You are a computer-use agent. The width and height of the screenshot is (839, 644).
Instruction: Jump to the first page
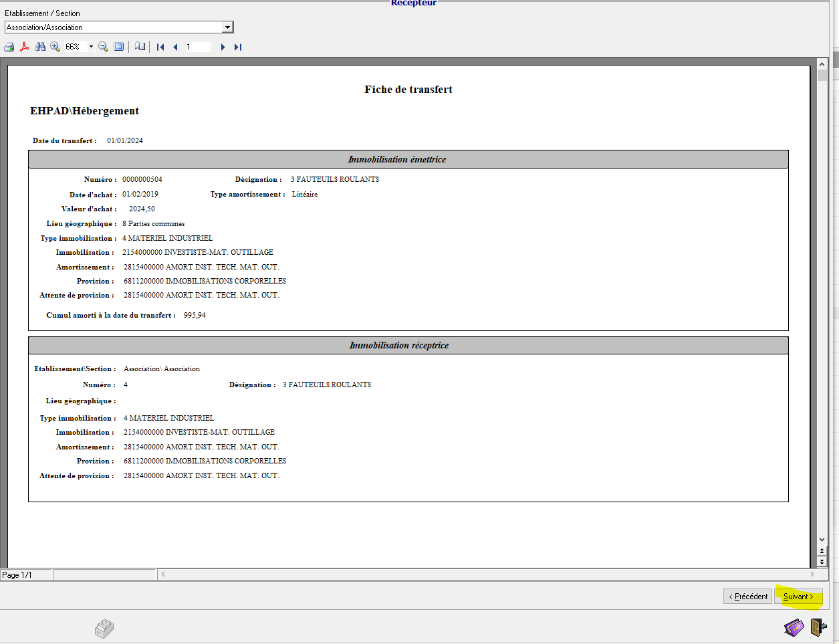[160, 47]
